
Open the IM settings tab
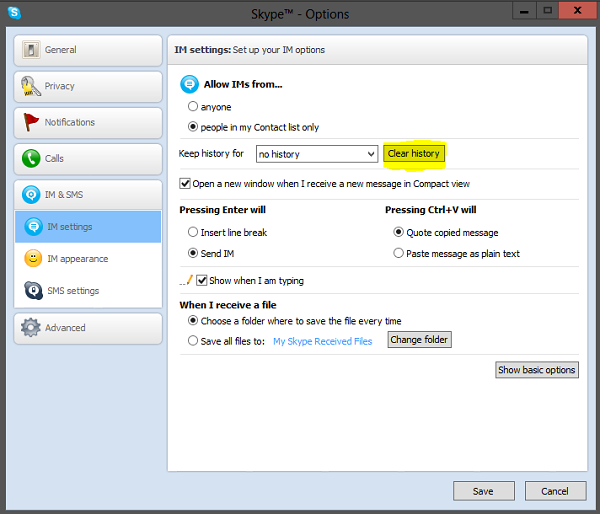click(88, 227)
